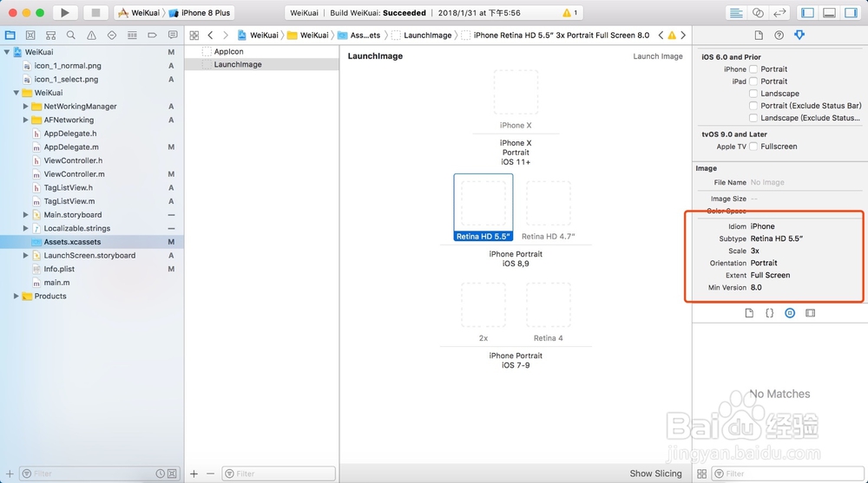The width and height of the screenshot is (868, 483).
Task: Add a new asset with plus button
Action: pos(194,473)
